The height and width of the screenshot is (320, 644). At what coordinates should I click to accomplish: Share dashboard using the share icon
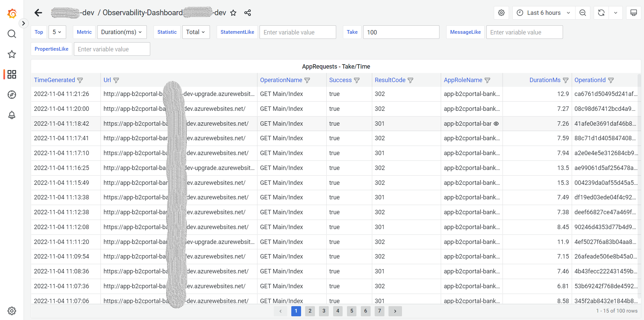247,13
